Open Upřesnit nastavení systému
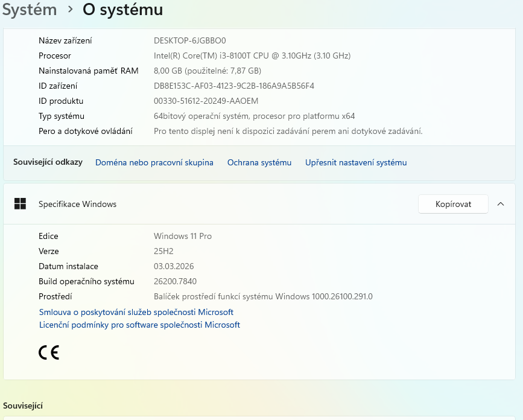 pos(356,162)
